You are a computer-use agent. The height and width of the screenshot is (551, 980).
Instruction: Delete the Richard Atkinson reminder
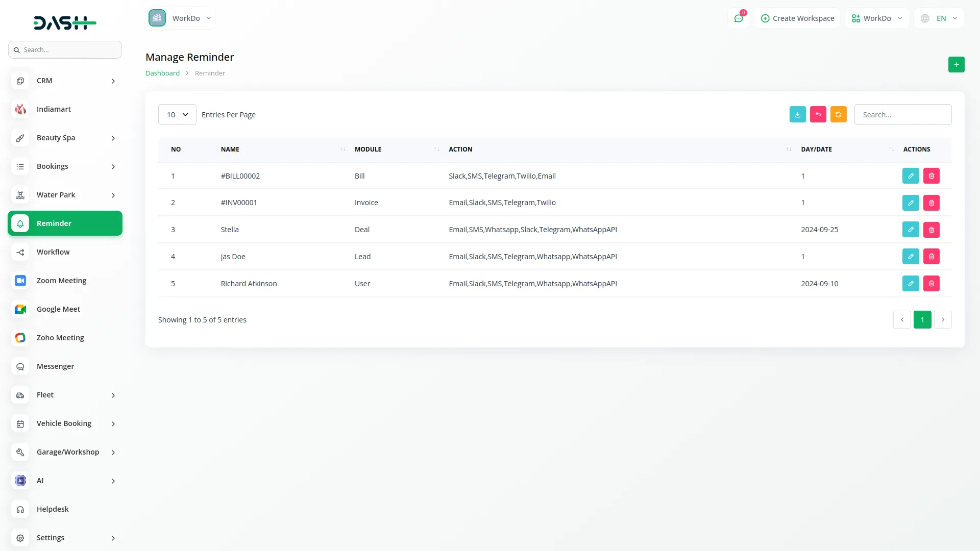pos(931,284)
